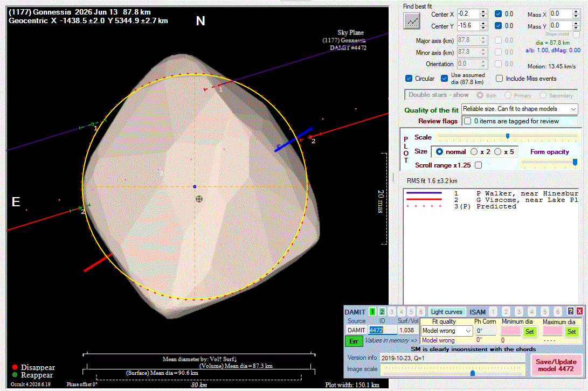Open the Quality of the fit dropdown
This screenshot has width=588, height=391.
tap(520, 109)
